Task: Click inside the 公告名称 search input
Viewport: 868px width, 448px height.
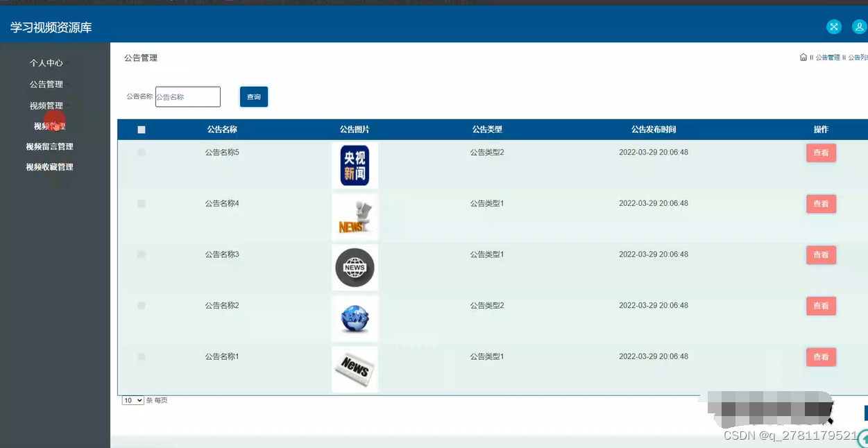Action: click(187, 96)
